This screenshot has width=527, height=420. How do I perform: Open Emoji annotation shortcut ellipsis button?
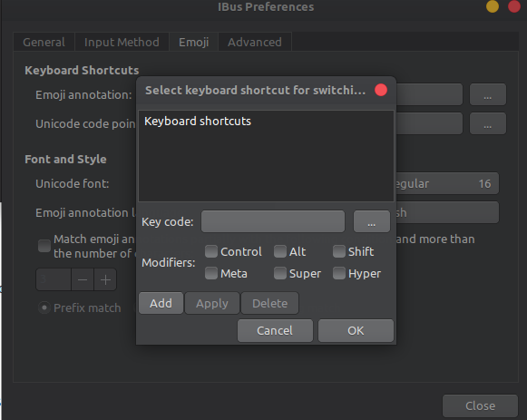click(488, 94)
